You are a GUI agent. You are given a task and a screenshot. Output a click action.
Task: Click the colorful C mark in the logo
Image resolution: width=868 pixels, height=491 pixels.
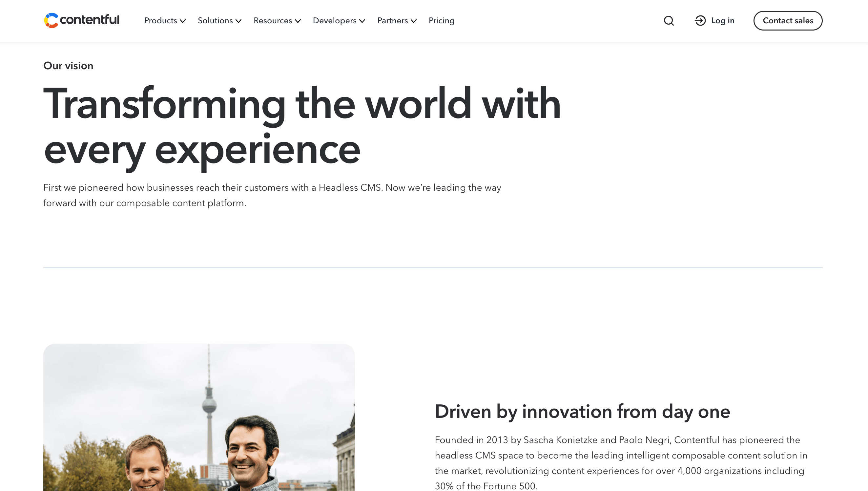pyautogui.click(x=51, y=21)
